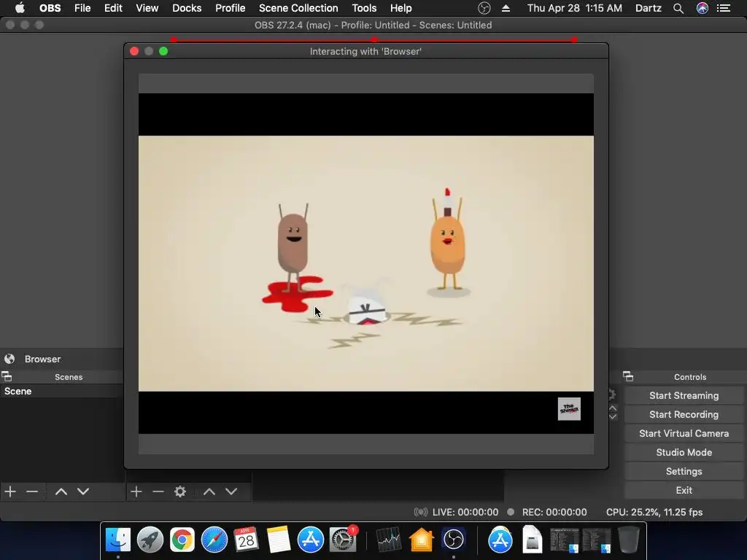
Task: Add a new scene with the Scenes plus icon
Action: (10, 491)
